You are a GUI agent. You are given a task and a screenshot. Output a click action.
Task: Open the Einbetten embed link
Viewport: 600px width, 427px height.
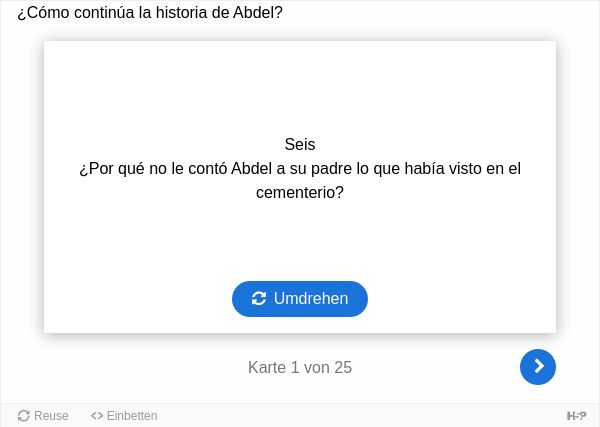click(x=124, y=416)
